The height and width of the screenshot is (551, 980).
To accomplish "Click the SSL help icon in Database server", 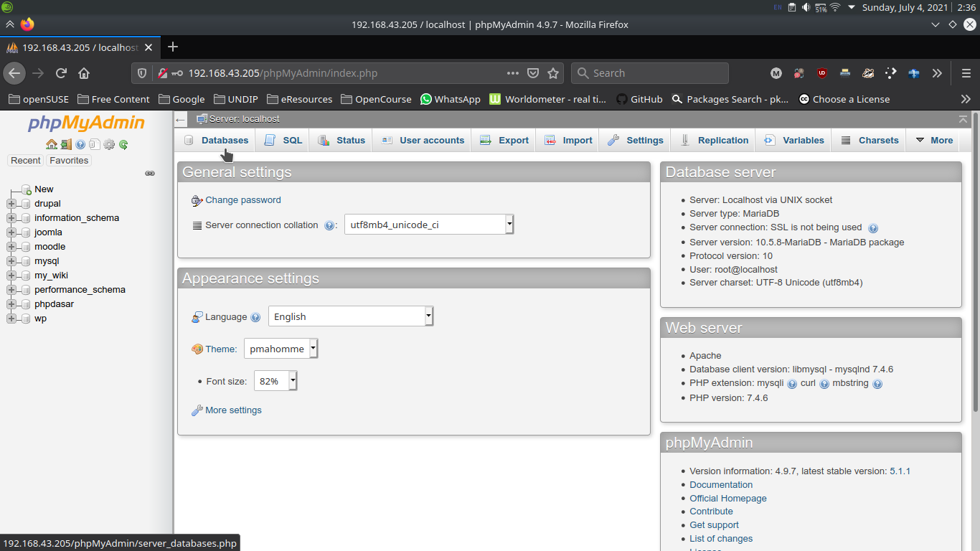I will coord(873,228).
